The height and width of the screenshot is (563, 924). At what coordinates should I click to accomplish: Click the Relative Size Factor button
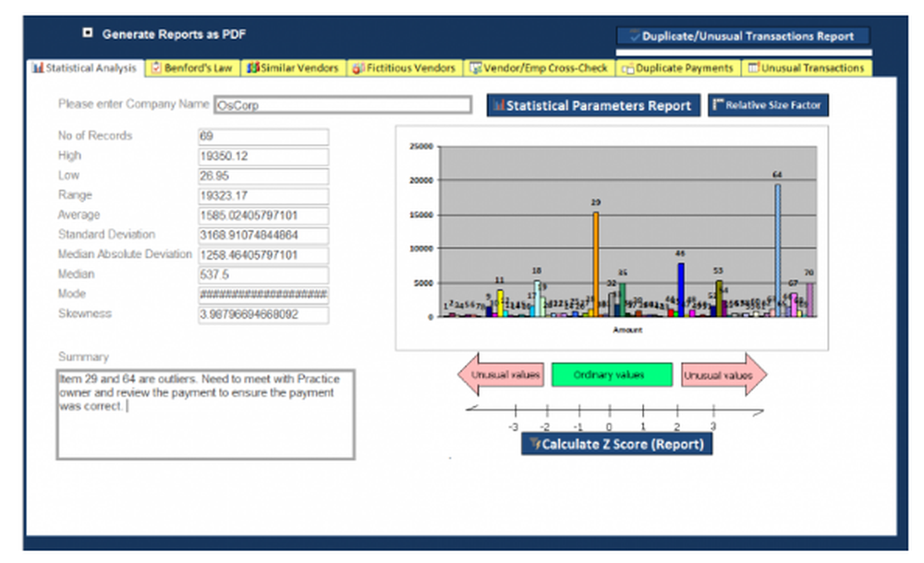[768, 105]
